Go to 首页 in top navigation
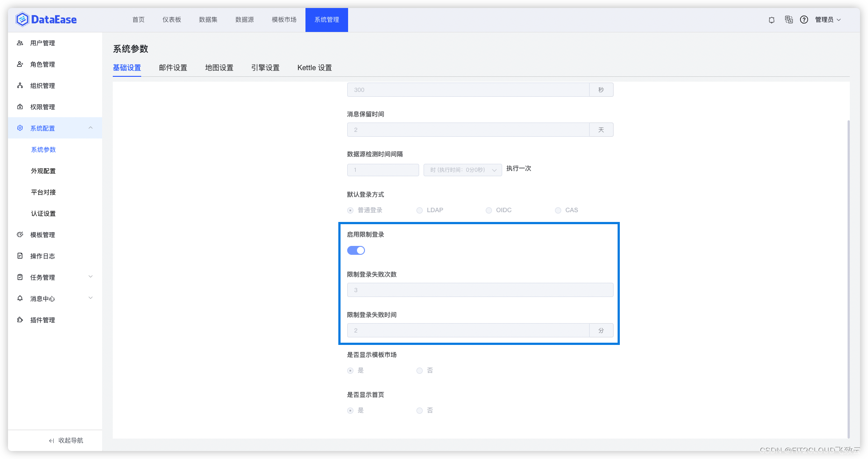 point(139,20)
